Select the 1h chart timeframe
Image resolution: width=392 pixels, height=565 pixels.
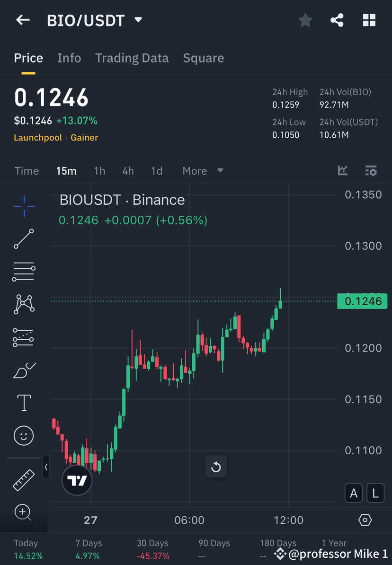click(x=99, y=171)
